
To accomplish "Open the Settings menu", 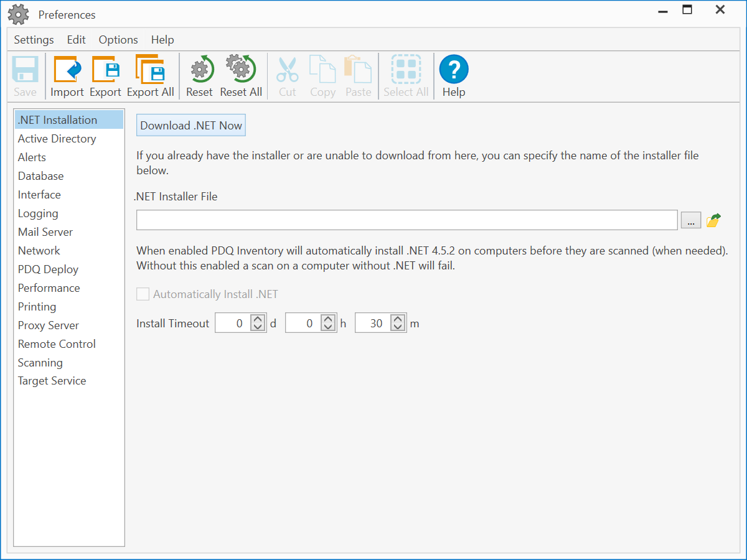I will [34, 40].
